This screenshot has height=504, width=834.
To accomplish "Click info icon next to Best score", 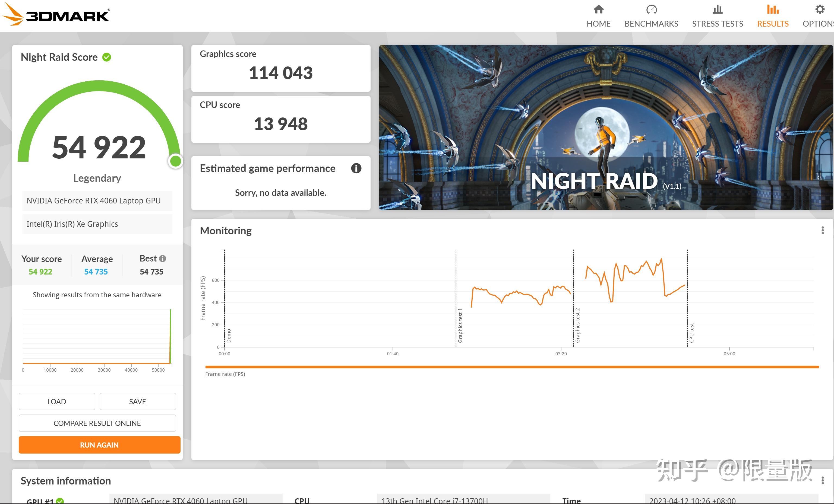I will click(162, 259).
